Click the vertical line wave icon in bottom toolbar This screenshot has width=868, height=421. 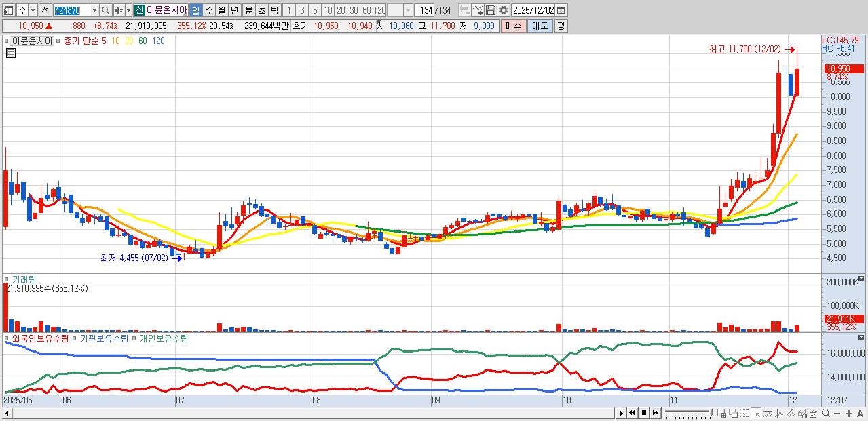coord(779,413)
